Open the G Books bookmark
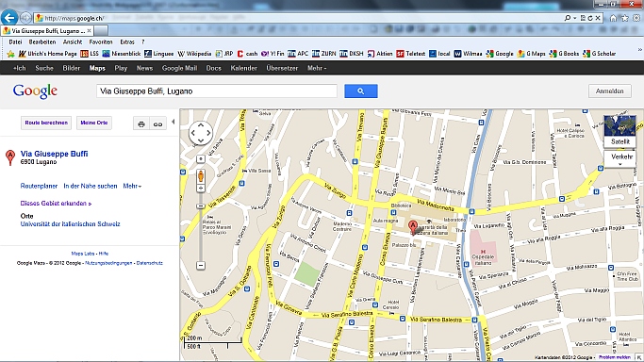644x362 pixels. tap(564, 54)
